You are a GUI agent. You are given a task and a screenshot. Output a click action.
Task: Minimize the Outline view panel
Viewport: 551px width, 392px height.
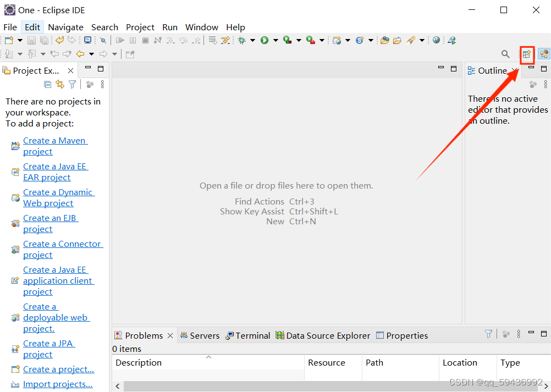(531, 68)
